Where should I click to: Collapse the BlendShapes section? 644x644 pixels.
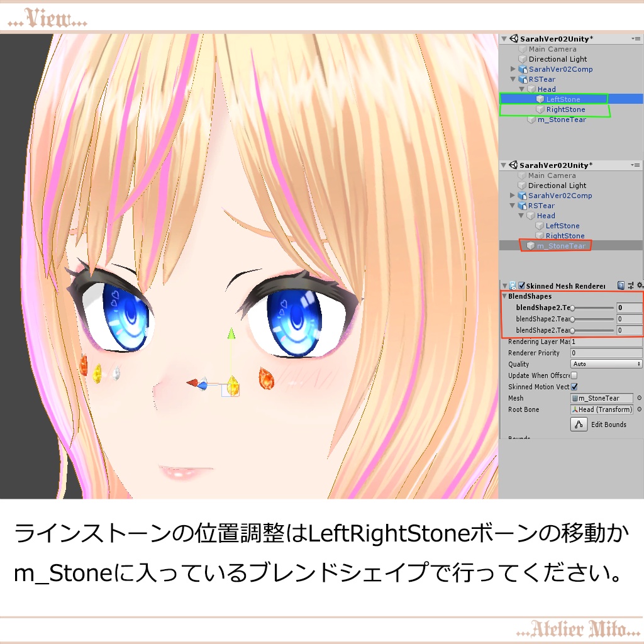coord(506,296)
